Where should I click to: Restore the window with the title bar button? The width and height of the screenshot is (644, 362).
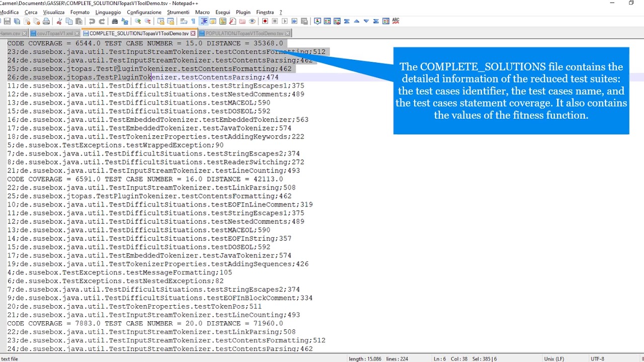tap(631, 3)
